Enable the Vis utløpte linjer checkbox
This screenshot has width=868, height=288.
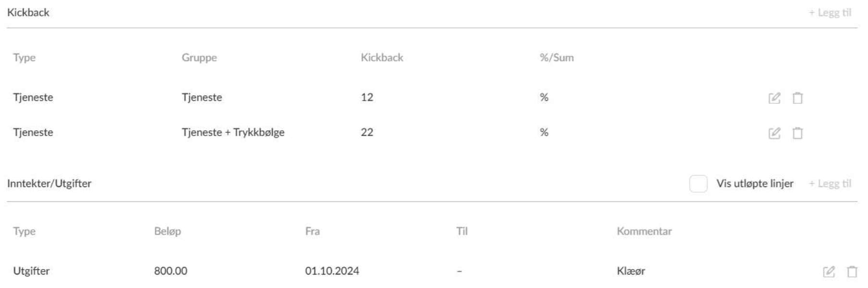click(x=698, y=184)
